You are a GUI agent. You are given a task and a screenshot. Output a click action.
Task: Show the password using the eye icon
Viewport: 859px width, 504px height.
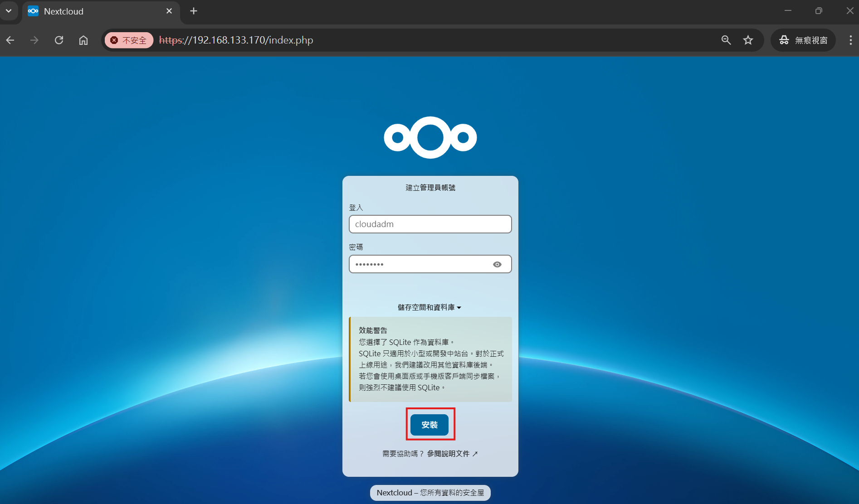click(497, 265)
